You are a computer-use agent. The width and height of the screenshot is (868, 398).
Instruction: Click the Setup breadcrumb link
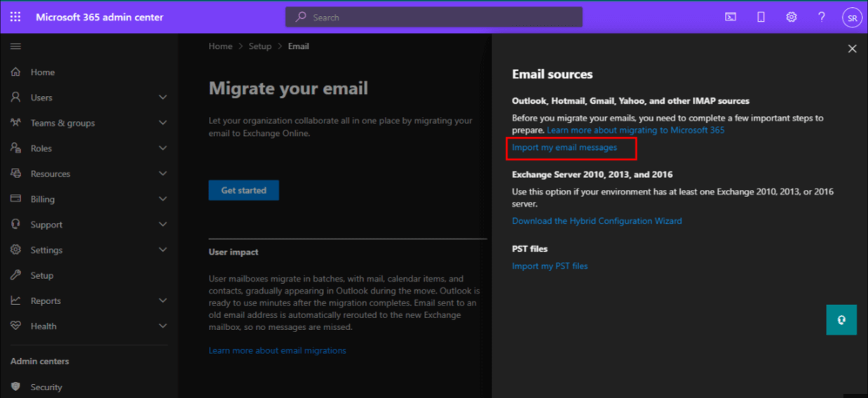click(x=260, y=46)
